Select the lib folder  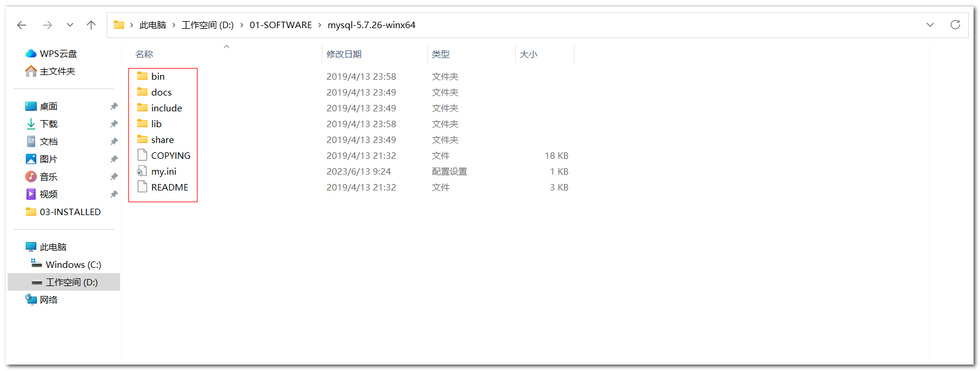[156, 124]
